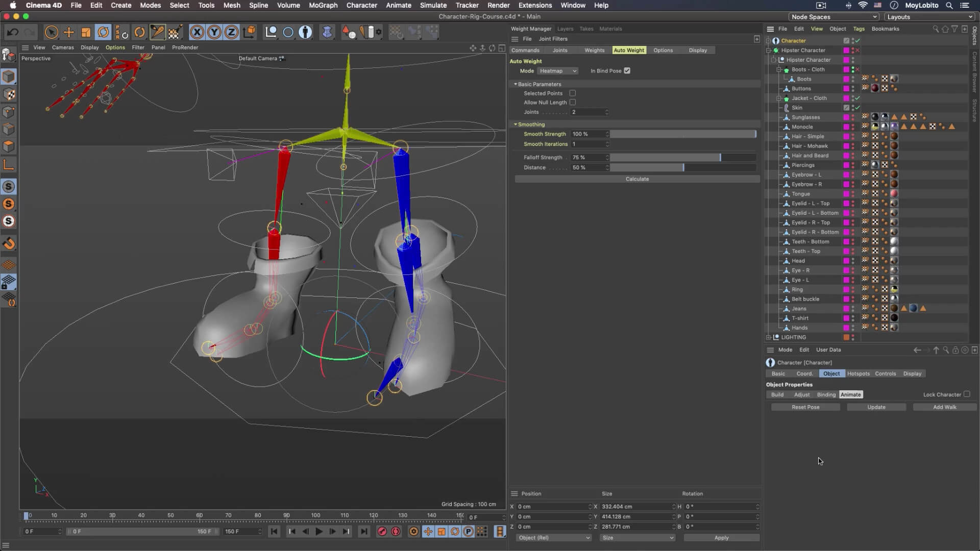The image size is (980, 551).
Task: Open the Heatmap mode dropdown
Action: pos(557,70)
